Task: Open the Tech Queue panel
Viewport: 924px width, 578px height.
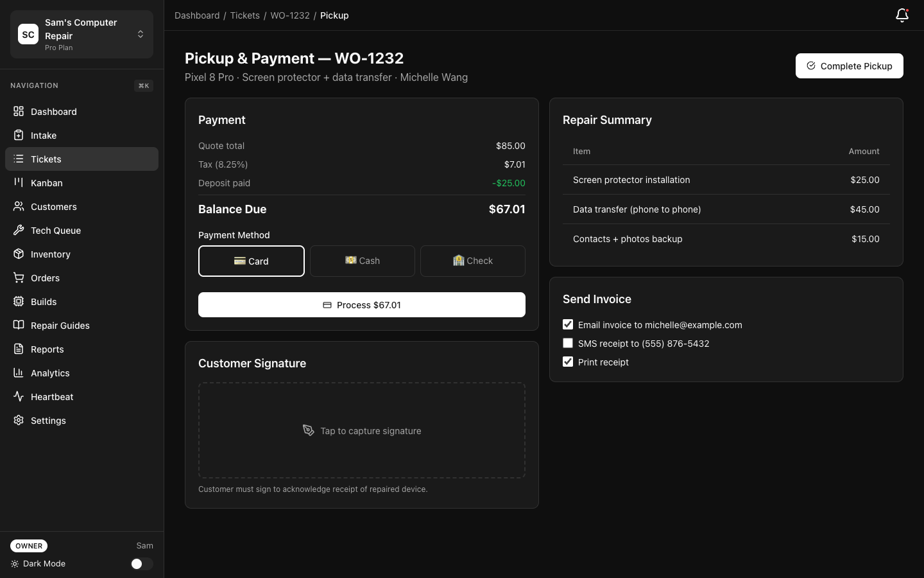Action: [56, 230]
